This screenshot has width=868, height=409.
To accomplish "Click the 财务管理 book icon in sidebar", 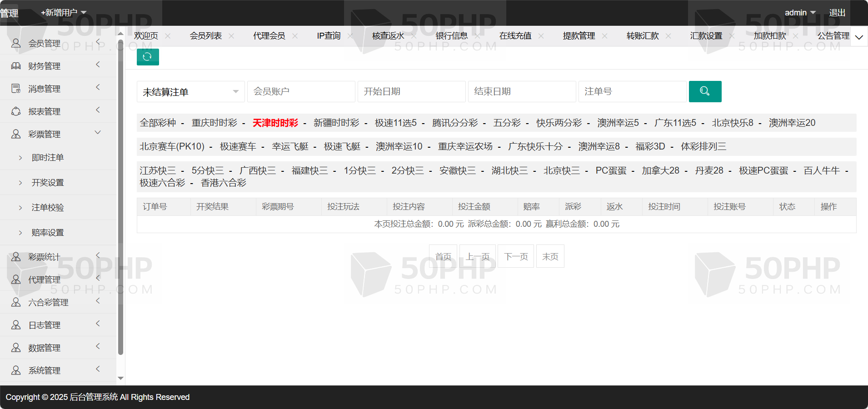I will 16,66.
